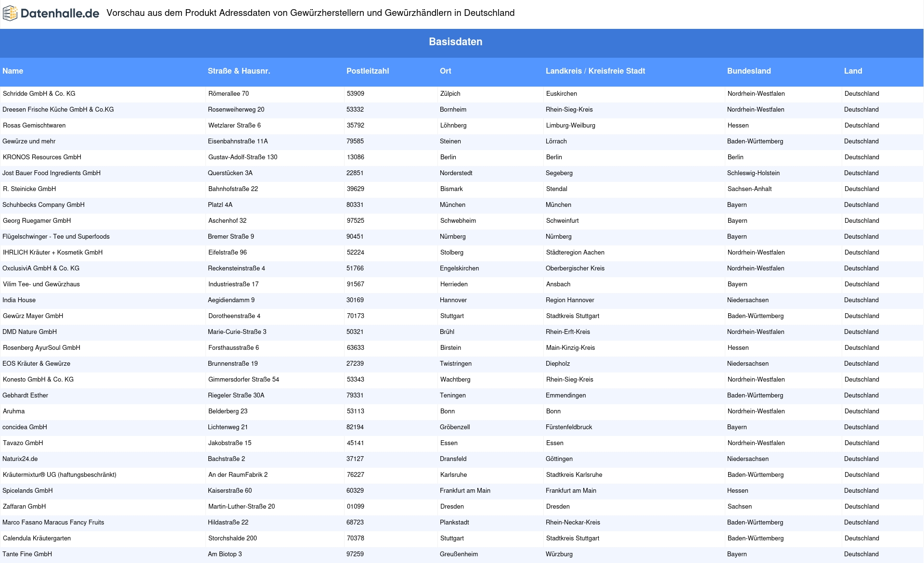Select the Sachsen state cell
Viewport: 924px width, 563px height.
pyautogui.click(x=740, y=507)
